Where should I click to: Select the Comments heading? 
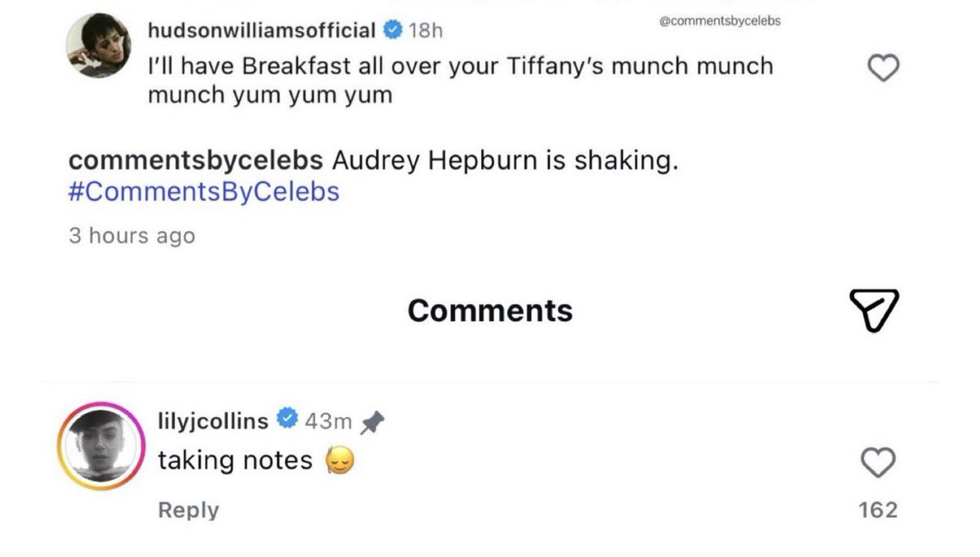coord(490,310)
